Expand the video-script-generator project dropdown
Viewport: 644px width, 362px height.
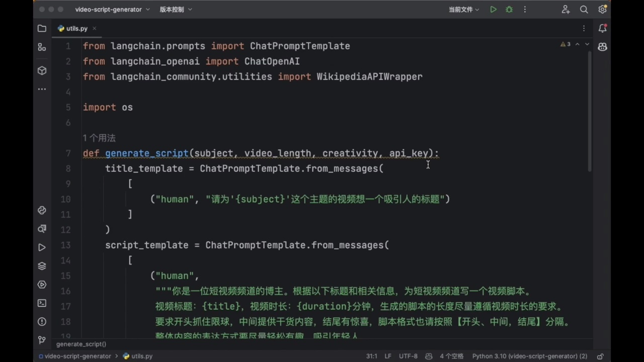pos(112,9)
